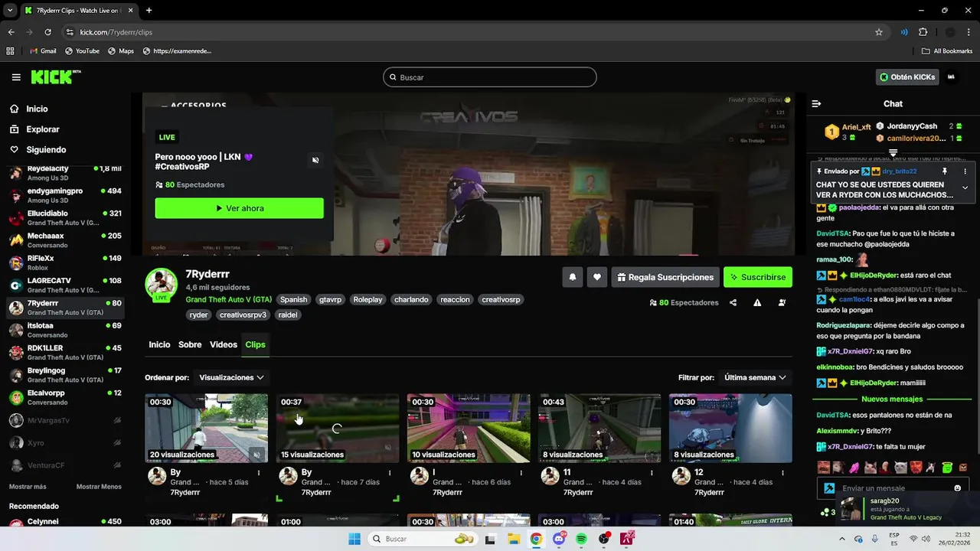Insert the pink praying hands emote
This screenshot has height=551, width=980.
854,468
